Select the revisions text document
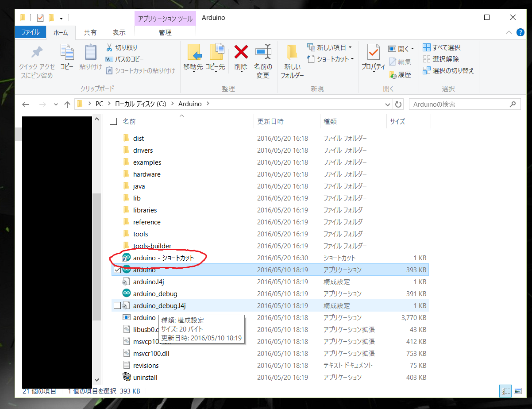Image resolution: width=532 pixels, height=409 pixels. click(x=270, y=365)
